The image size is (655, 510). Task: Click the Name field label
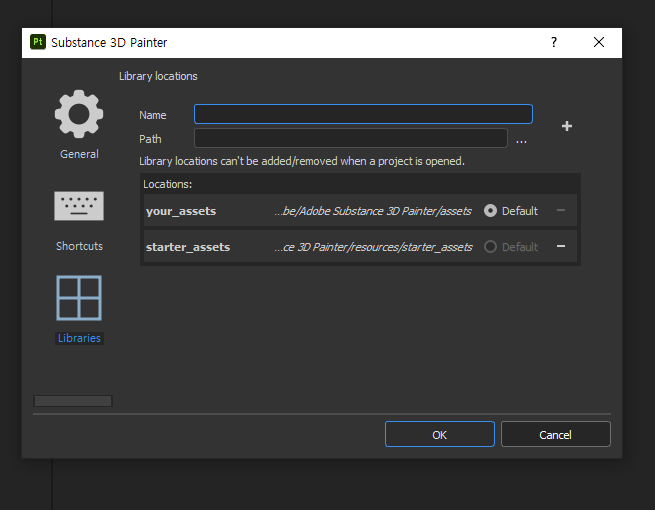(152, 115)
